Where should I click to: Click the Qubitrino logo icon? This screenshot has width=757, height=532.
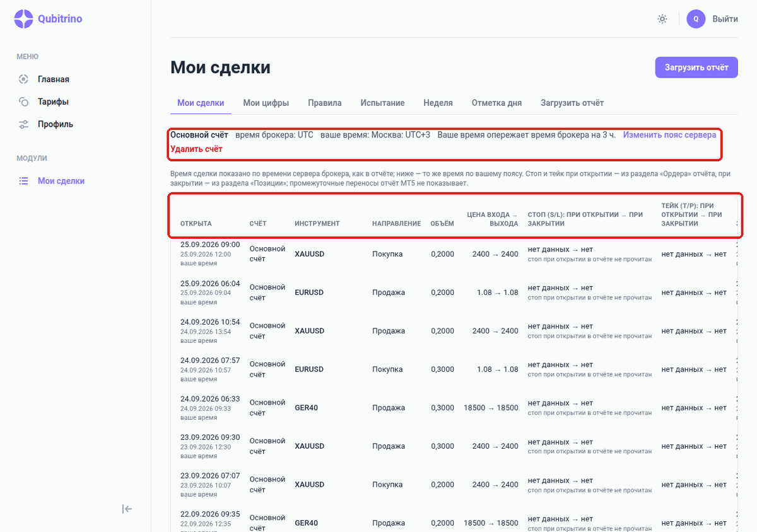point(23,19)
